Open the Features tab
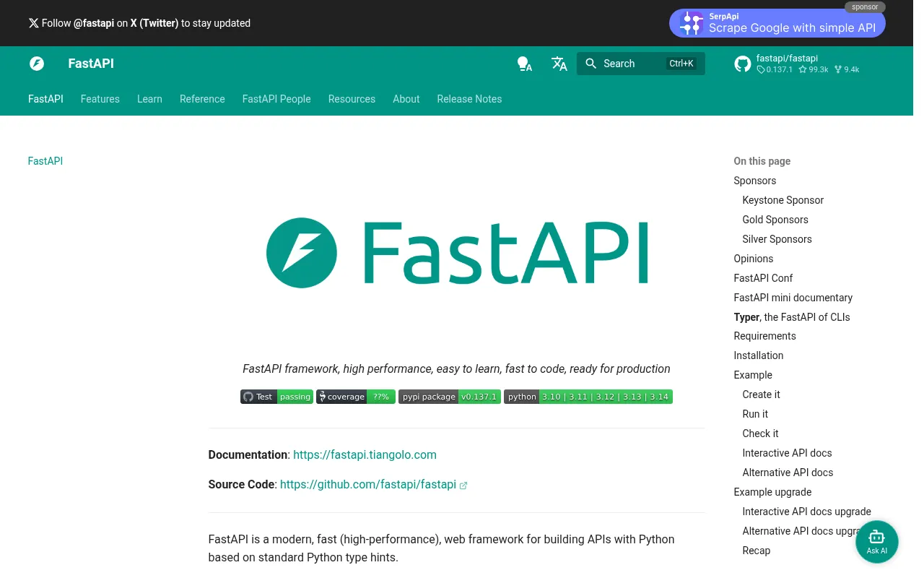The height and width of the screenshot is (578, 924). tap(100, 99)
